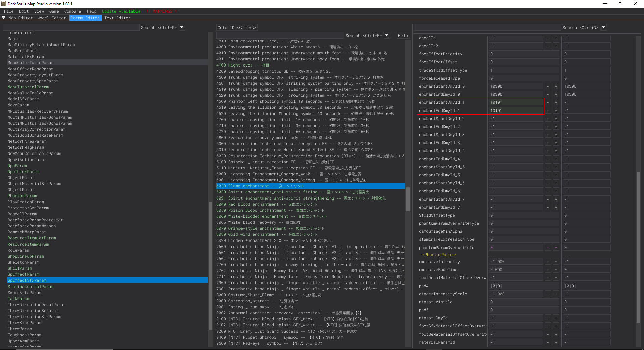Select row 8000 Costume_Shura_Flame
Image resolution: width=644 pixels, height=350 pixels.
tap(310, 295)
